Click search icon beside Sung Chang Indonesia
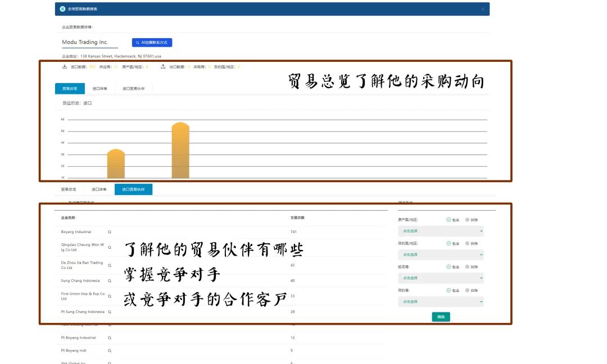The image size is (607, 364). tap(110, 280)
